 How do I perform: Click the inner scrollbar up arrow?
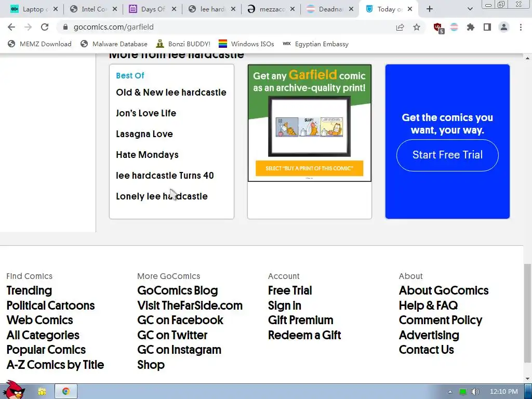tap(527, 58)
